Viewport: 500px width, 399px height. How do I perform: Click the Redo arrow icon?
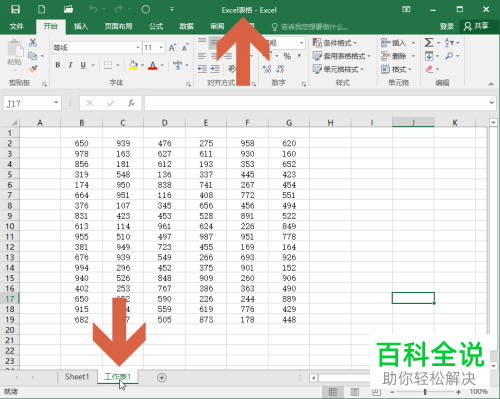point(119,9)
